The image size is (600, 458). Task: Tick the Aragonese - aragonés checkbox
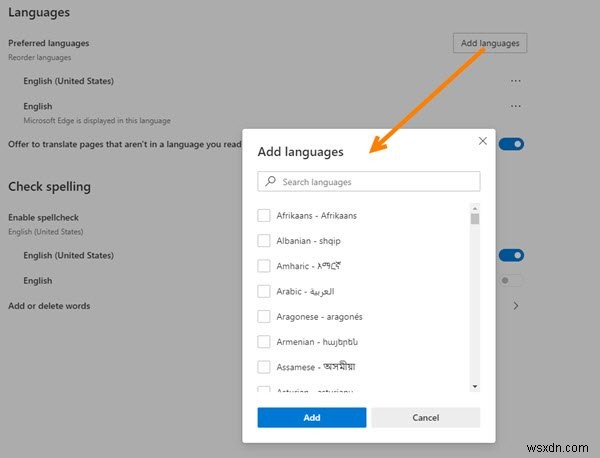pyautogui.click(x=264, y=316)
